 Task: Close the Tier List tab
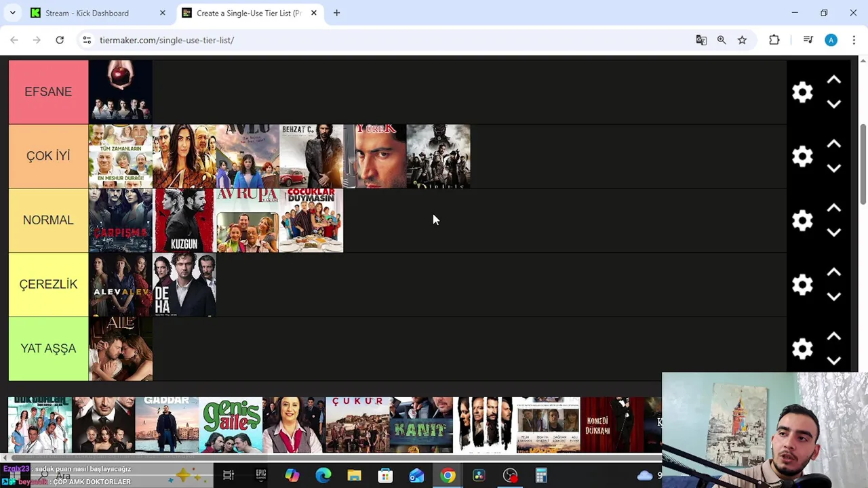pyautogui.click(x=313, y=13)
